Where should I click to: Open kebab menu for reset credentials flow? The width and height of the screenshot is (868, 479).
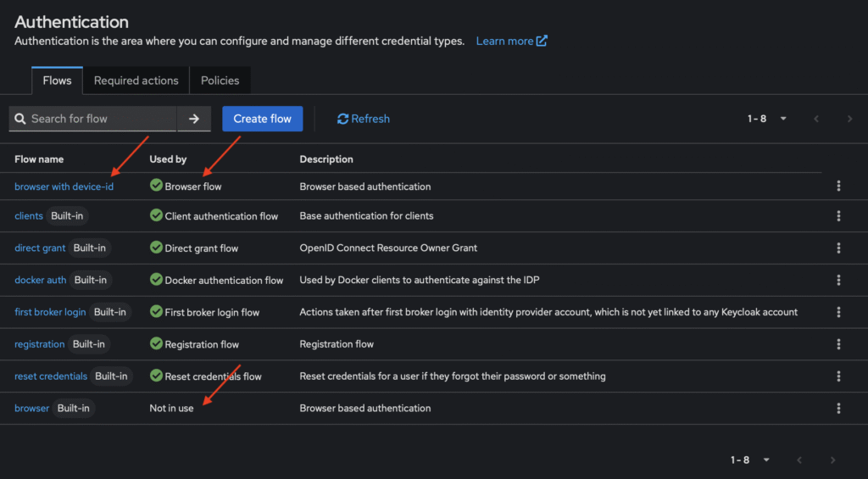[838, 376]
